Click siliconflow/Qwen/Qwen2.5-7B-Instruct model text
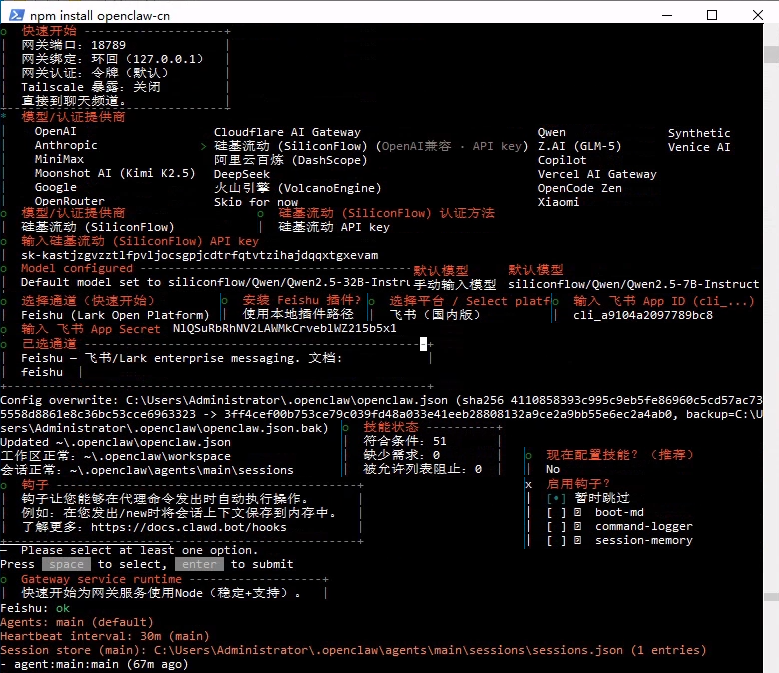Image resolution: width=779 pixels, height=673 pixels. (x=633, y=284)
